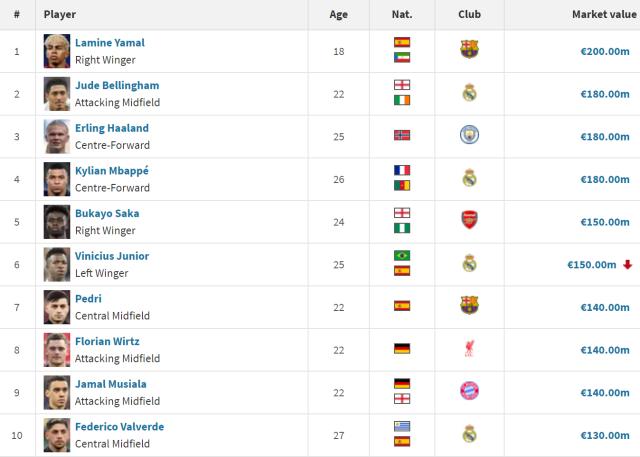640x457 pixels.
Task: Click Arsenal crest in Bukayo Saka's row
Action: 469,221
